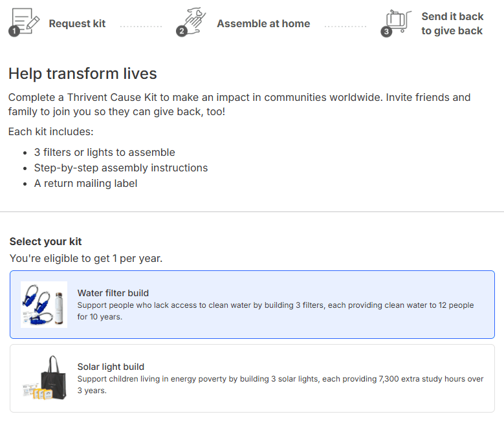Select the Water filter build kit option
Screen dimensions: 504x421
252,305
